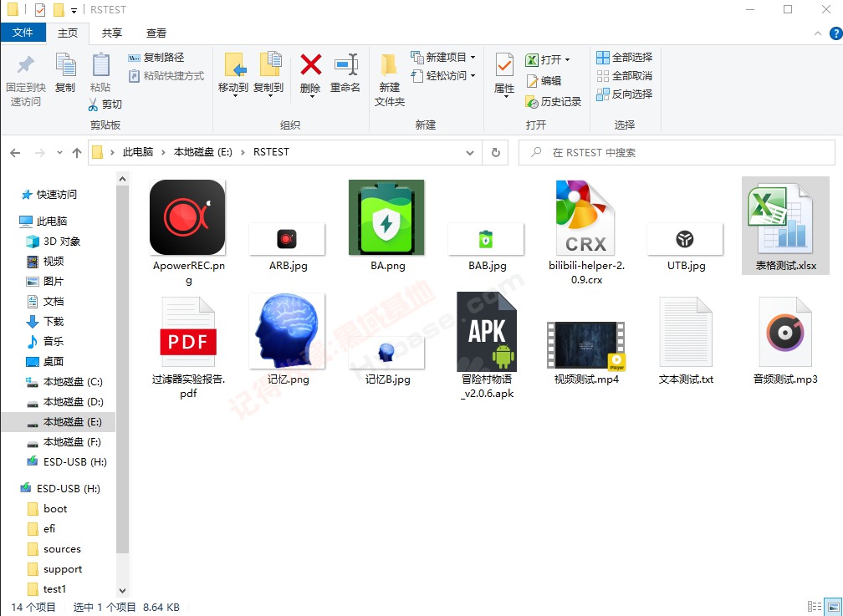
Task: Click the Back navigation arrow
Action: [15, 153]
